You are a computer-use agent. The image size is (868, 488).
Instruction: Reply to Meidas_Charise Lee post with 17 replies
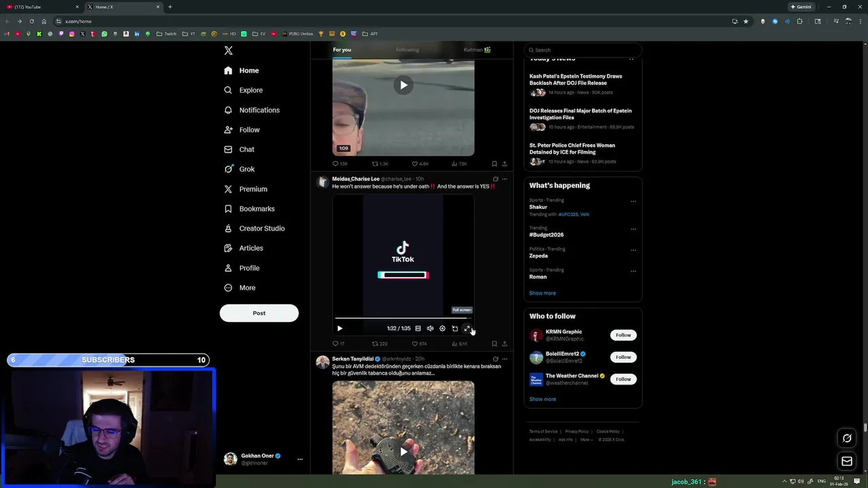[x=338, y=344]
